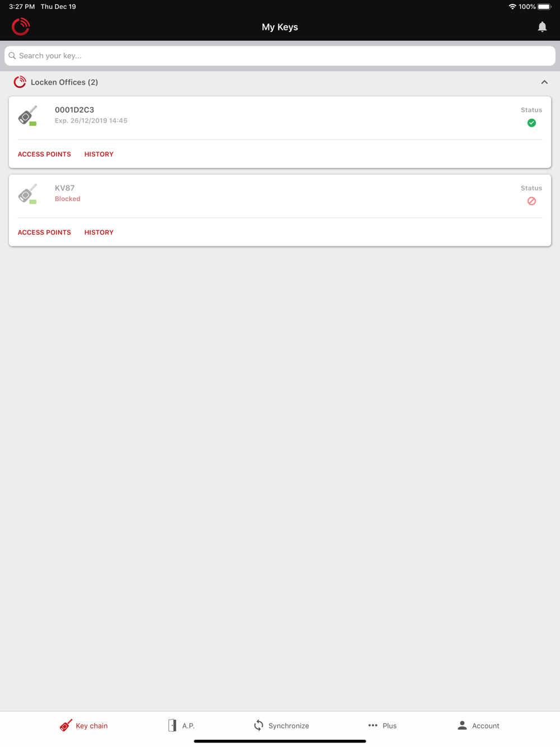Open ACCESS POINTS for key KV87
Image resolution: width=560 pixels, height=747 pixels.
coord(44,232)
